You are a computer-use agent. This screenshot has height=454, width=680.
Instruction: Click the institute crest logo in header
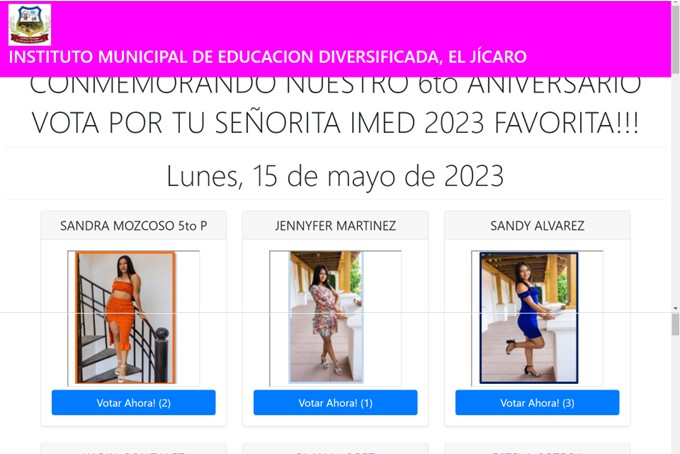(x=29, y=25)
